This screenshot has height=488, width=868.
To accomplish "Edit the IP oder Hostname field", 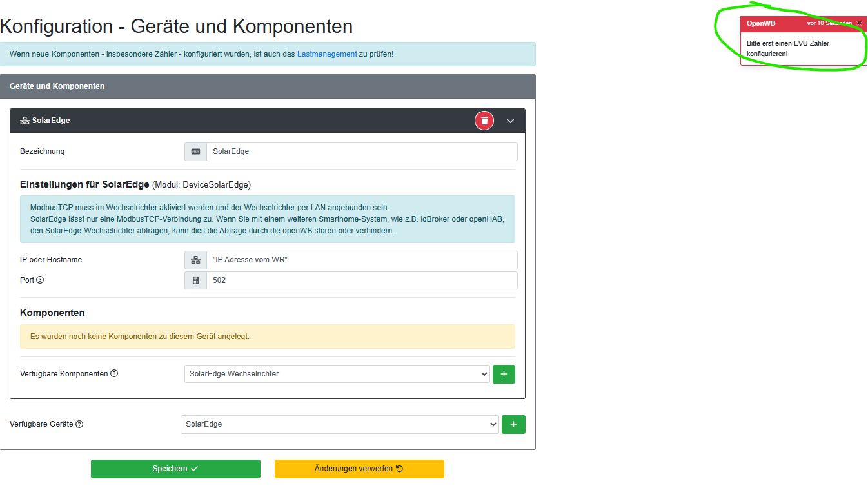I will click(362, 260).
